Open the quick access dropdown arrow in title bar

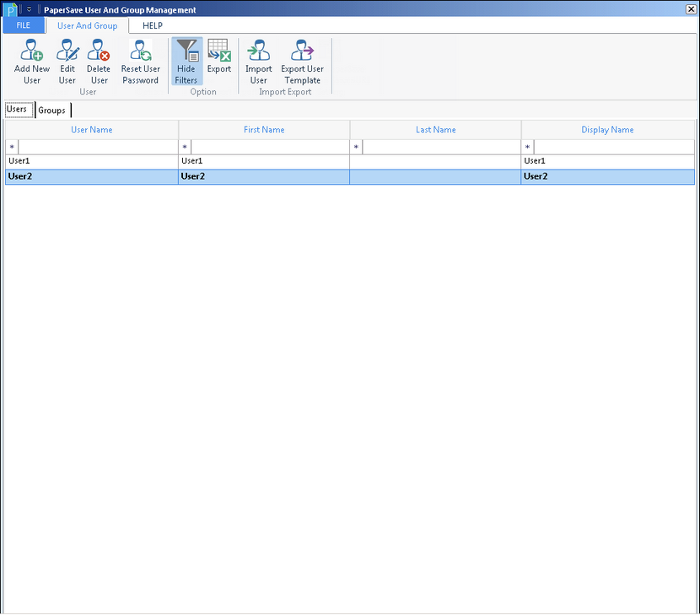coord(28,10)
